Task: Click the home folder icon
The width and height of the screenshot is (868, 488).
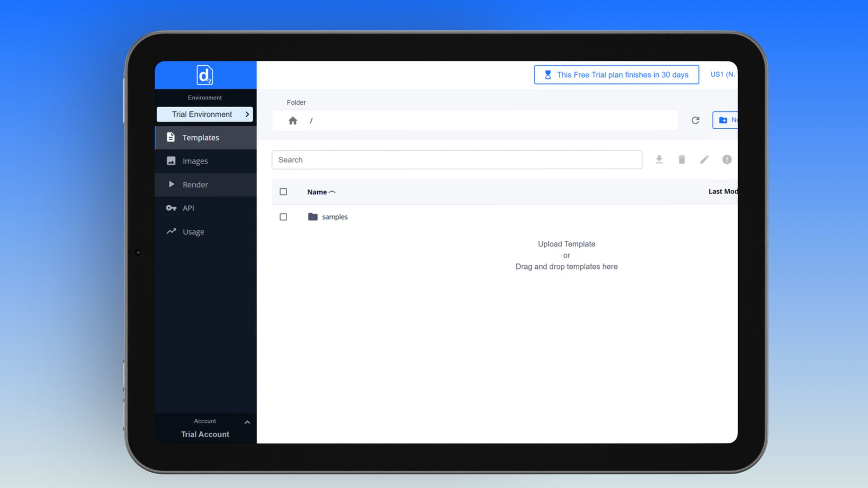Action: point(292,121)
